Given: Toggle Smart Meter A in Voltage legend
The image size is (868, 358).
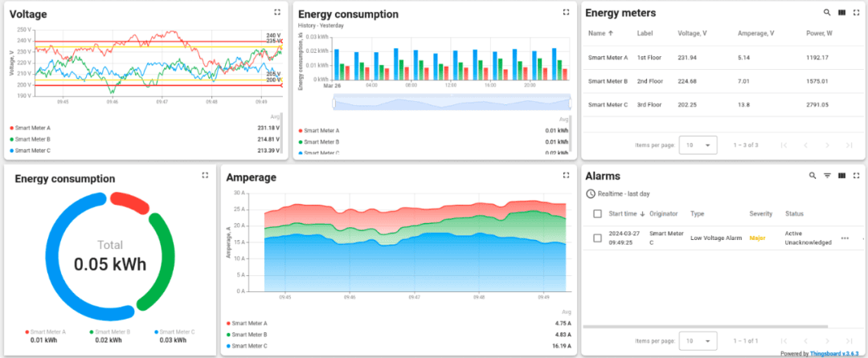Looking at the screenshot, I should coord(33,128).
